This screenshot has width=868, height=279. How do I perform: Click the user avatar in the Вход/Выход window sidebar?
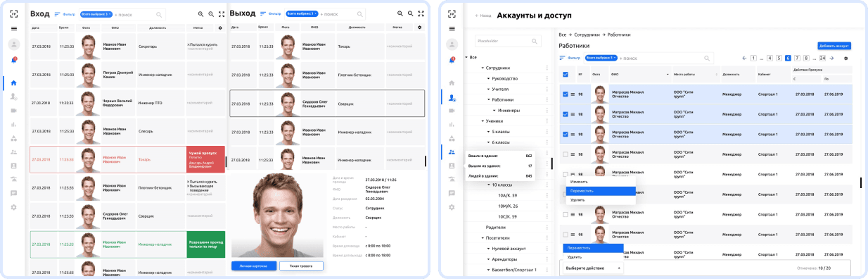pyautogui.click(x=14, y=44)
